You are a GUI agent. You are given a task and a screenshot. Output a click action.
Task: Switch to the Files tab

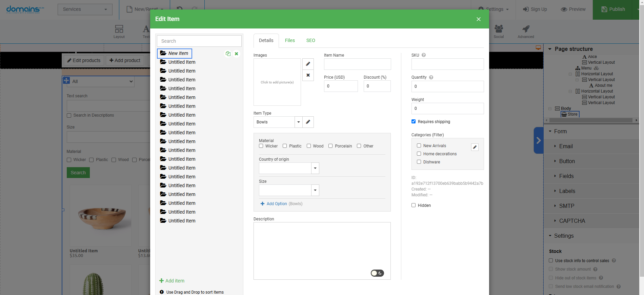[290, 40]
